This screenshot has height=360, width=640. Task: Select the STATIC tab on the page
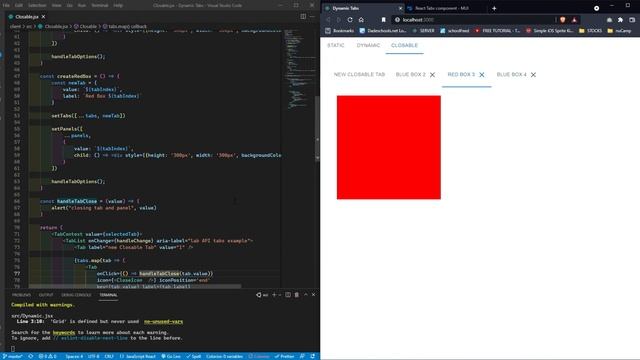coord(336,45)
